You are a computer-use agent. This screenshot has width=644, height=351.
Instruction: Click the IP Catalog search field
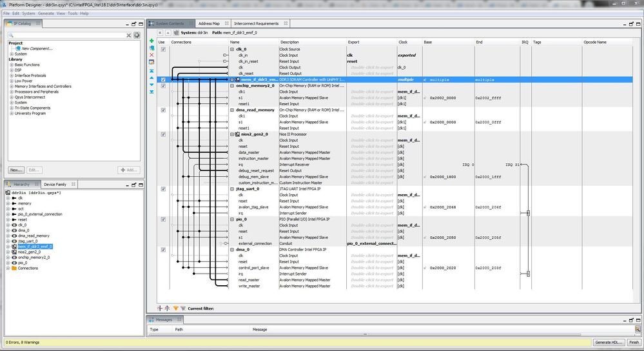pyautogui.click(x=64, y=35)
